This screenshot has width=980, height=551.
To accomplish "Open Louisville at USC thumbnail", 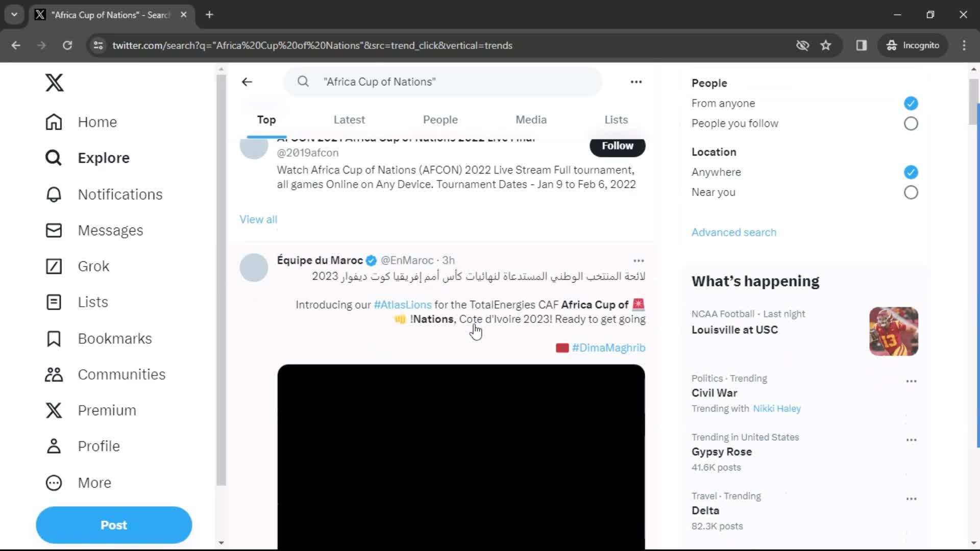I will point(893,331).
